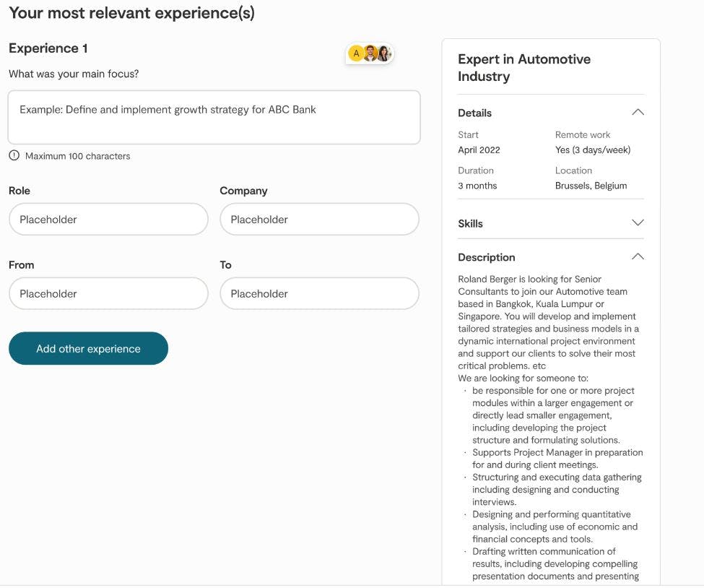
Task: Click the "3 months" duration value
Action: pyautogui.click(x=477, y=186)
